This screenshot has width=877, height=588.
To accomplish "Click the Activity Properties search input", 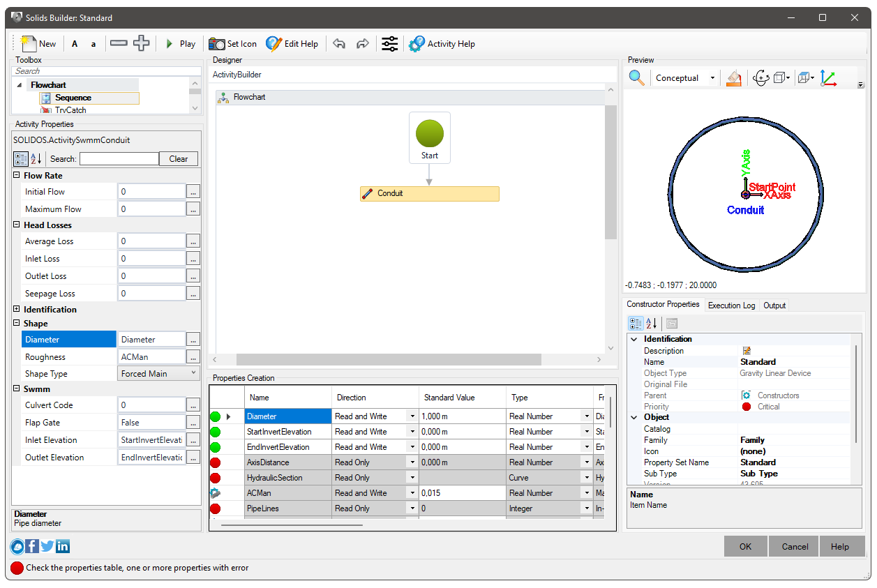I will [119, 159].
